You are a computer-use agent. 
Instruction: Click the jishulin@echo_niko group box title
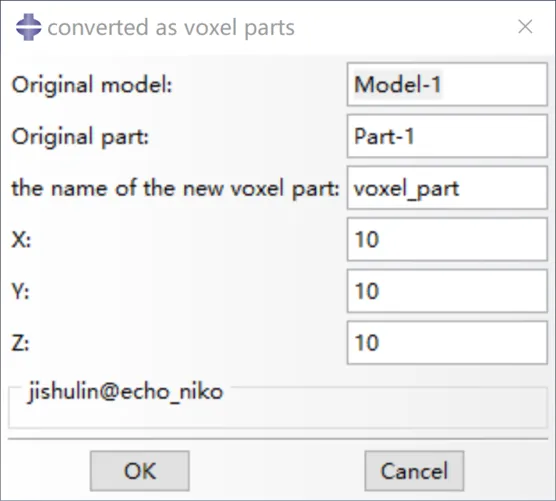click(x=126, y=392)
